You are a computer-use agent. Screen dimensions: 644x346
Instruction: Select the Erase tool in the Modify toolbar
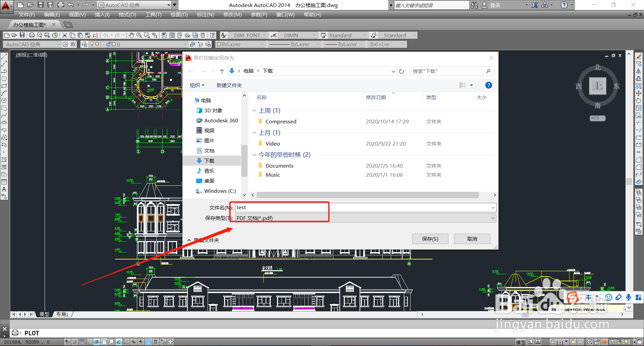639,56
